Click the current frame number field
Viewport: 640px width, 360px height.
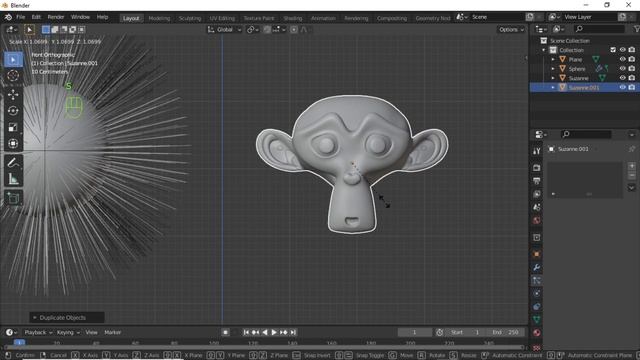[x=414, y=332]
